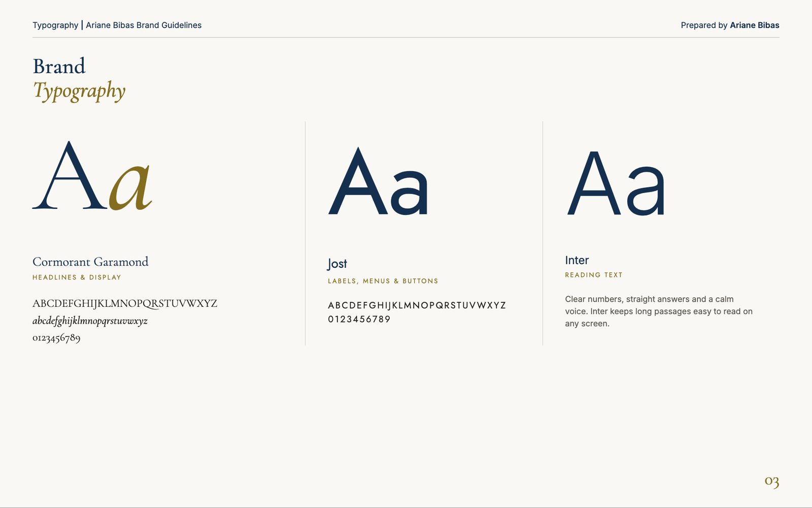
Task: Click the page number '03'
Action: tap(772, 481)
